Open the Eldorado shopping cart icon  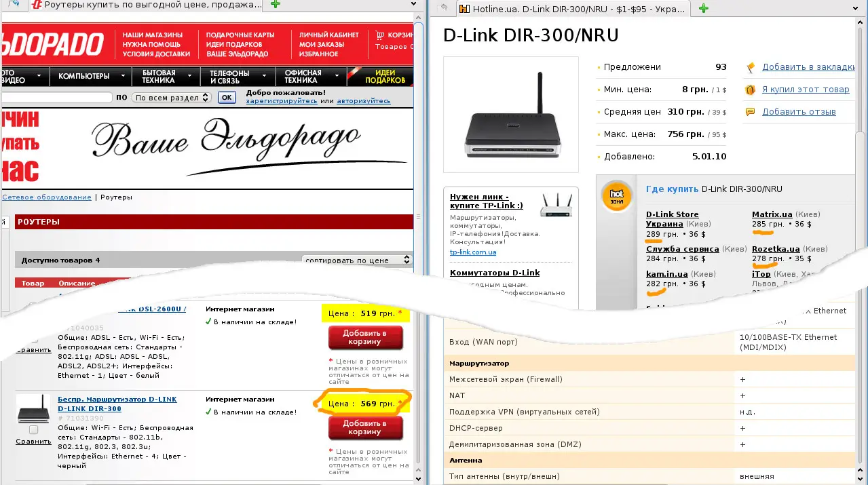click(x=379, y=35)
